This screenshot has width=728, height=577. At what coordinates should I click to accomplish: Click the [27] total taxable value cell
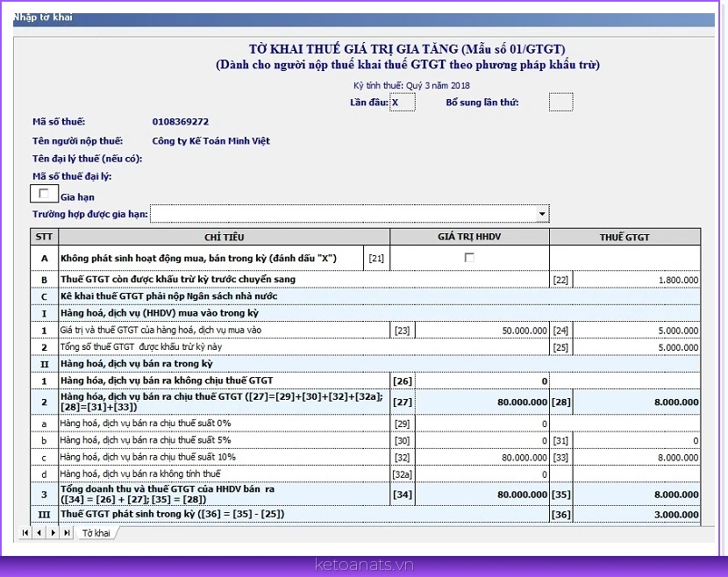[482, 402]
